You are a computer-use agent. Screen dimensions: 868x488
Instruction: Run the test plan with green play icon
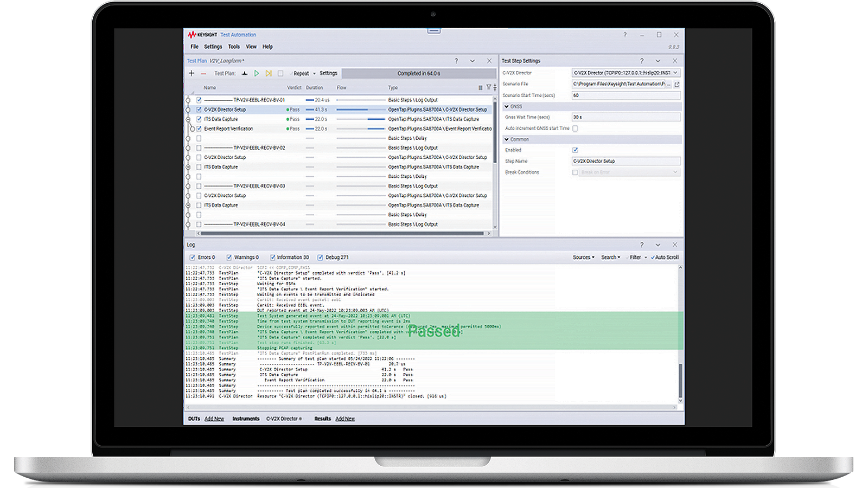click(x=257, y=73)
